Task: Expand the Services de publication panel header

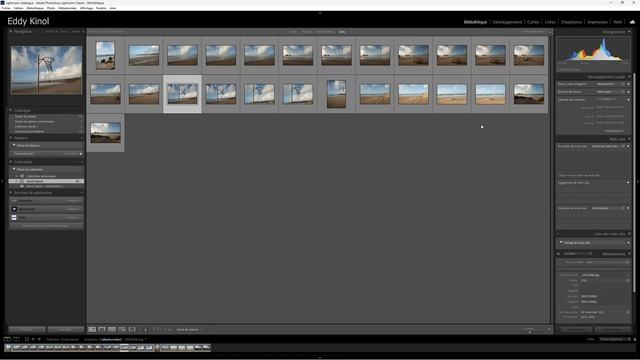Action: tap(11, 193)
